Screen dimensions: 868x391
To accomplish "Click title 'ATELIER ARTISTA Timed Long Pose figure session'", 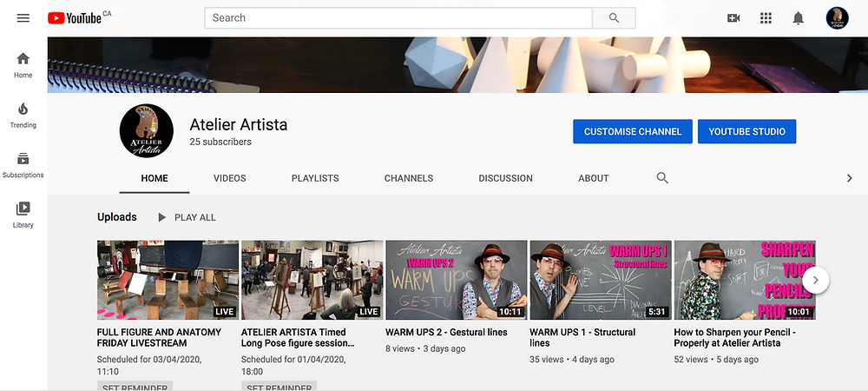I will (x=298, y=338).
